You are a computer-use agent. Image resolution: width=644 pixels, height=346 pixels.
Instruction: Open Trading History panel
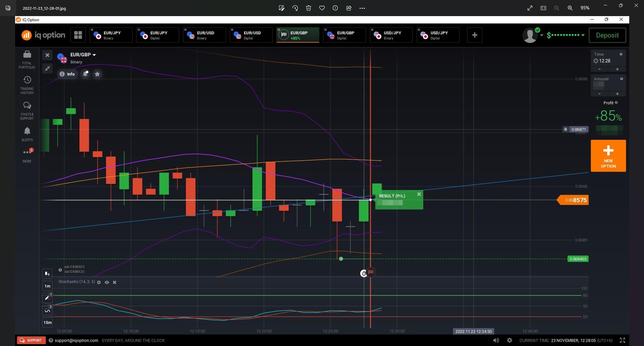click(27, 85)
